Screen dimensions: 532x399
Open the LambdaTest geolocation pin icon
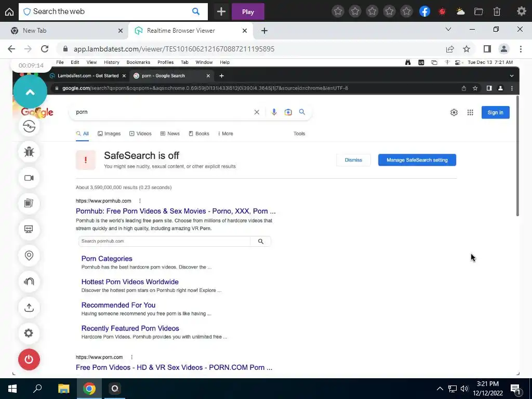pyautogui.click(x=29, y=256)
